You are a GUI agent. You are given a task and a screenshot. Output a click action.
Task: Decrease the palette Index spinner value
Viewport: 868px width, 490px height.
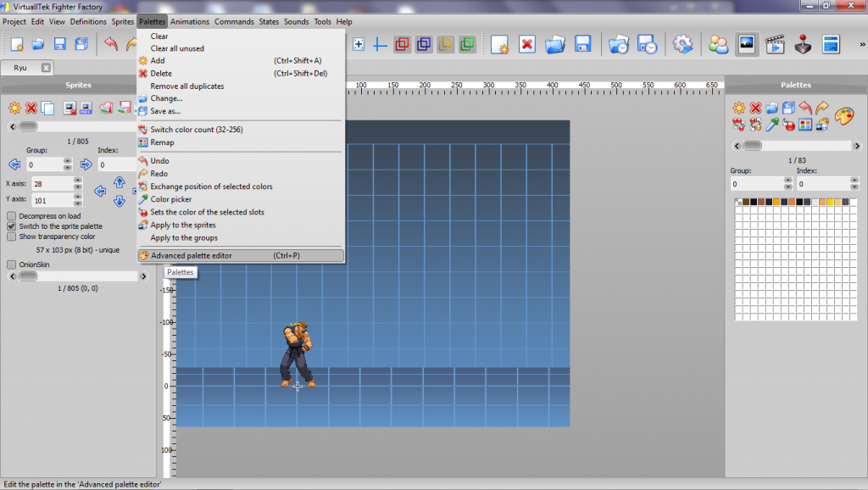[x=854, y=187]
